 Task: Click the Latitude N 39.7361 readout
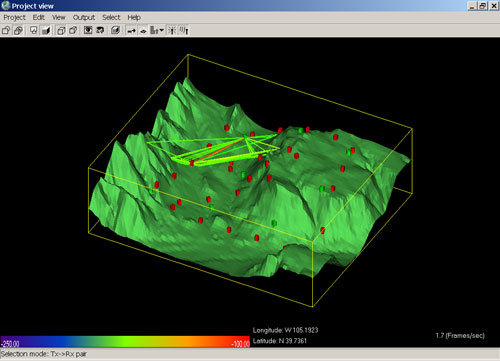click(x=280, y=341)
